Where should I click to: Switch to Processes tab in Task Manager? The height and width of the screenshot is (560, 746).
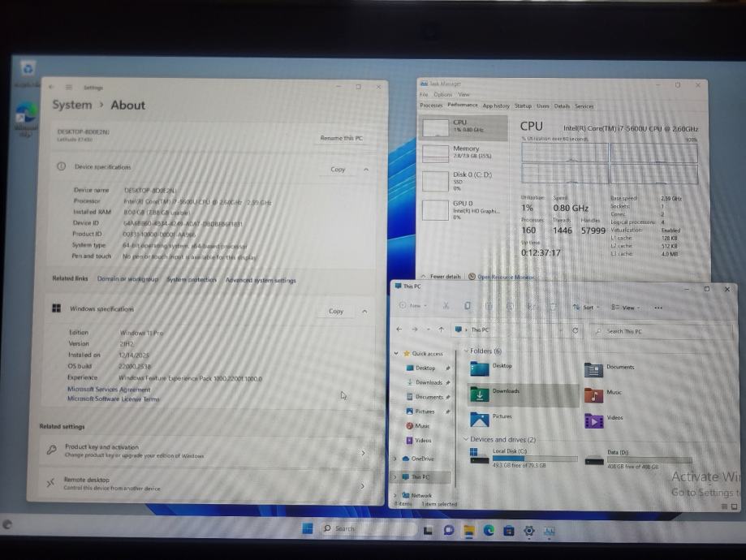coord(431,106)
